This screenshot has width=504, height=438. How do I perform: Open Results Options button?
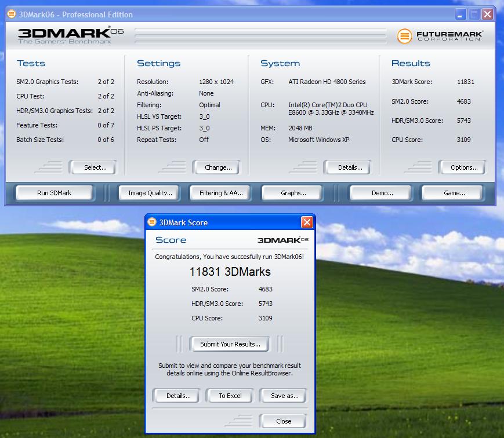(464, 167)
